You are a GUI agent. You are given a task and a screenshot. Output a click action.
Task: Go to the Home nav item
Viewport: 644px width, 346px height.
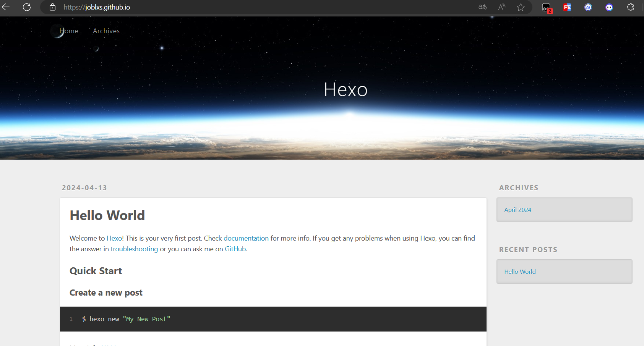tap(69, 31)
